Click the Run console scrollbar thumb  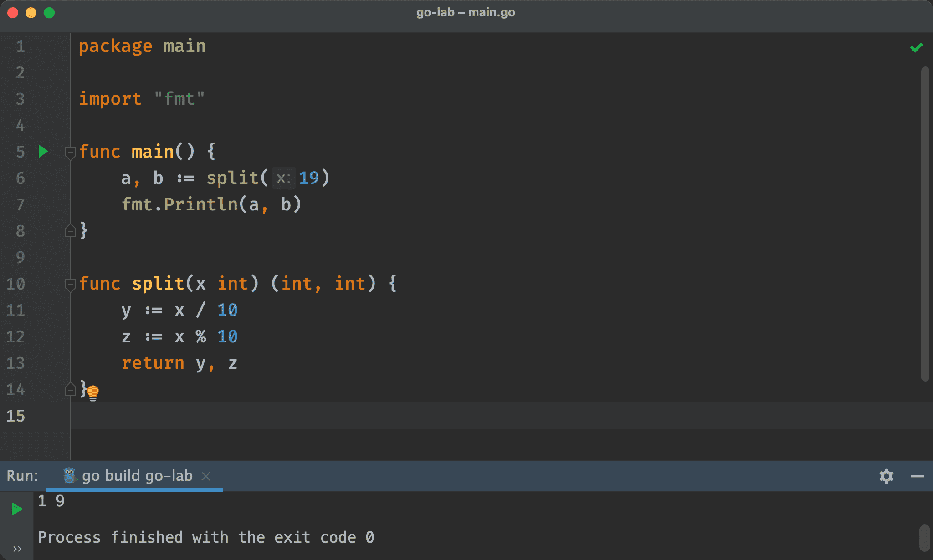click(x=924, y=538)
